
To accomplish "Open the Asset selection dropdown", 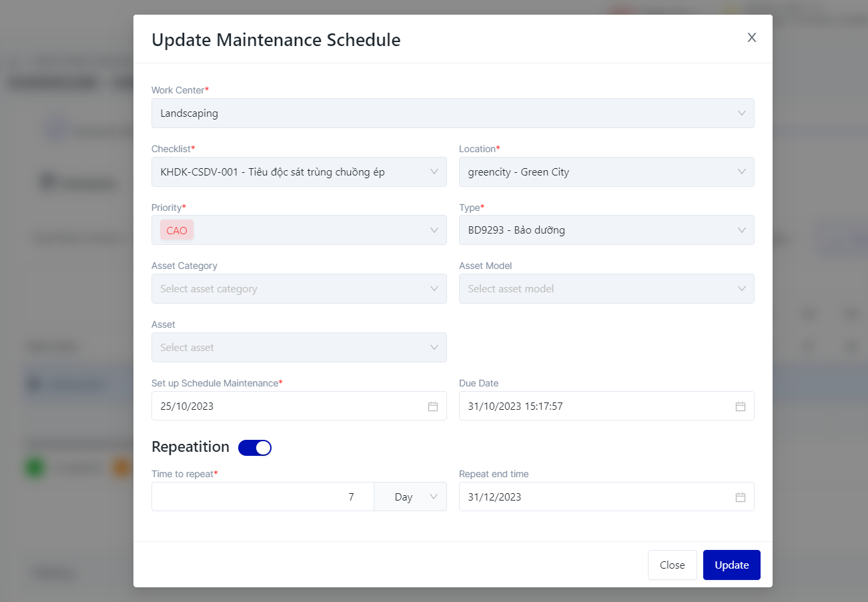I will tap(298, 348).
